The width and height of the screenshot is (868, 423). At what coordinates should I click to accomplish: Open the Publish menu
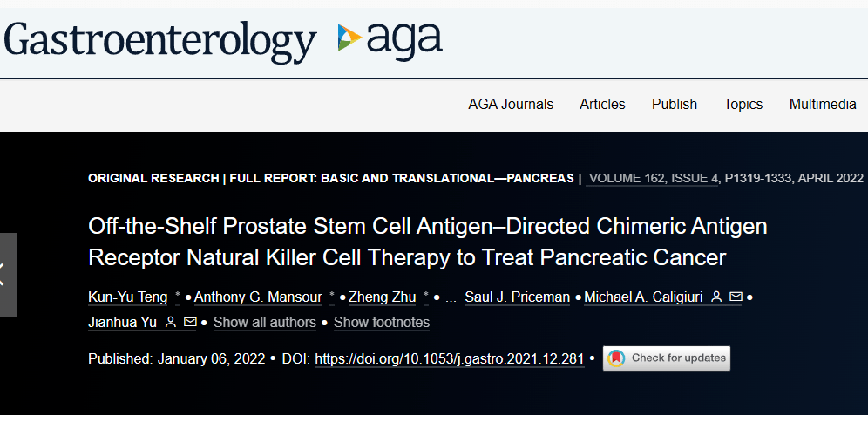(675, 104)
